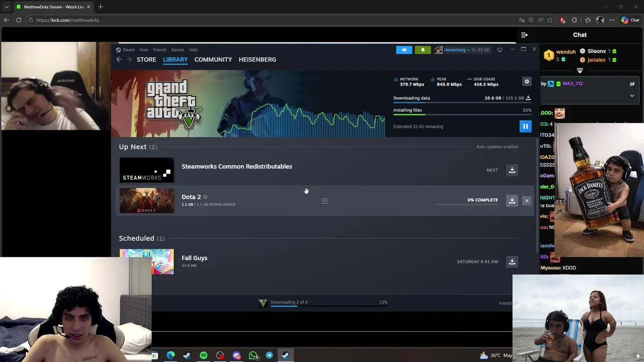Download Fall Guys update now

(512, 261)
